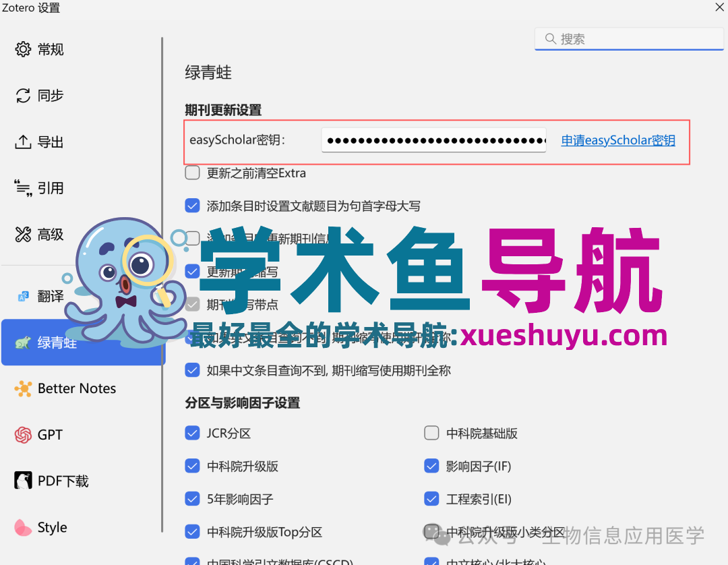Toggle 如果中文条目查询不到 checkbox

(x=192, y=370)
